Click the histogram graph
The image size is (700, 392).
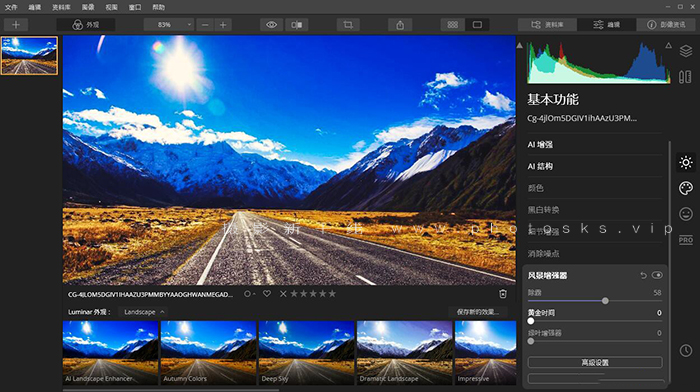click(x=599, y=63)
